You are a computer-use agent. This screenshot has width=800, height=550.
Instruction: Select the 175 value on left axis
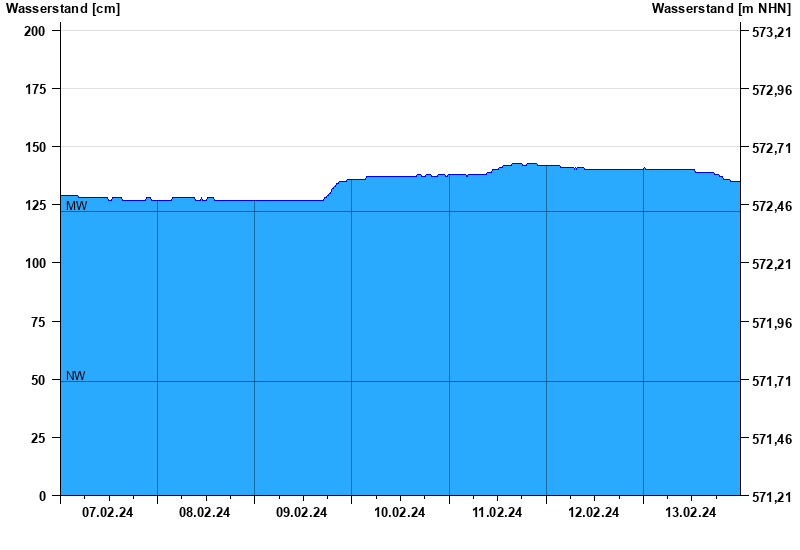point(35,89)
